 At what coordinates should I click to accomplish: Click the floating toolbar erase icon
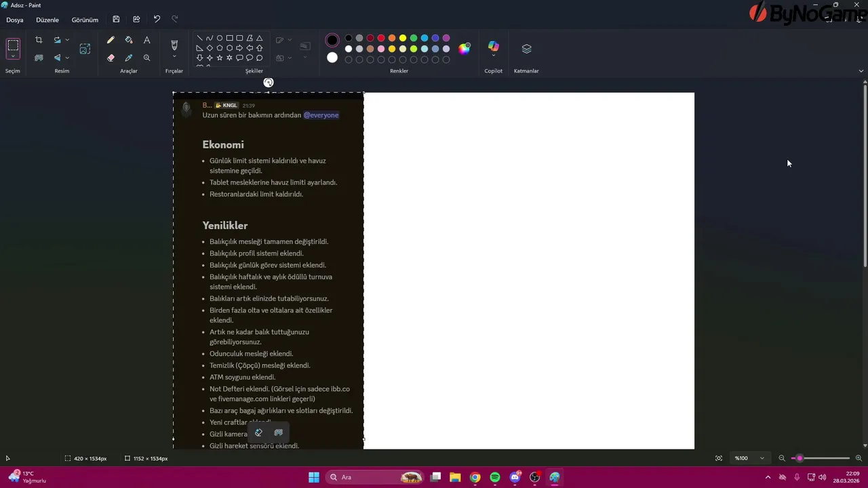258,432
